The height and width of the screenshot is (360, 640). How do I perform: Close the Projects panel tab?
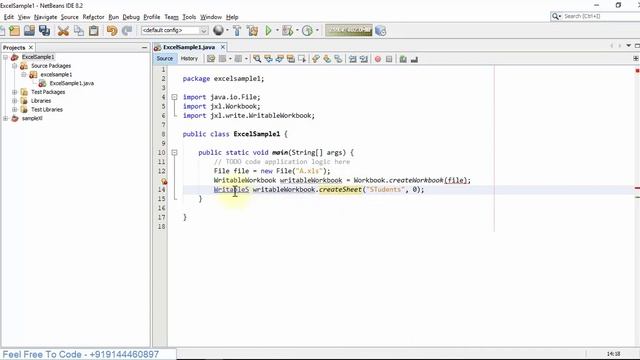[x=31, y=48]
